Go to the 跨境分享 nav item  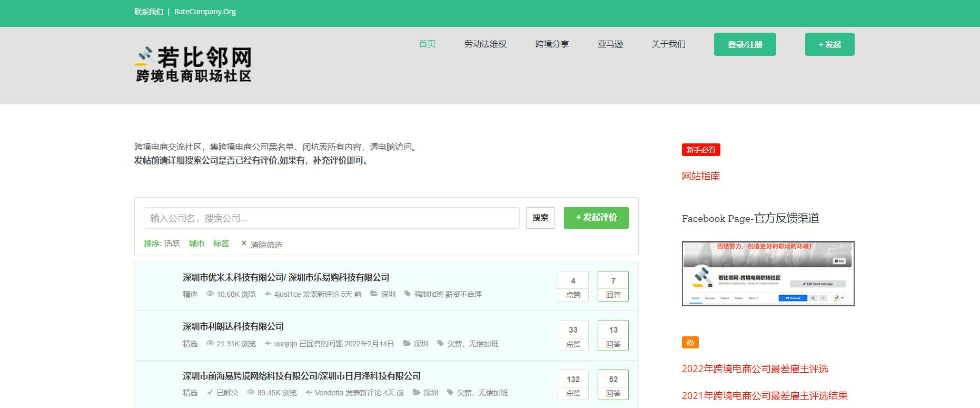pyautogui.click(x=552, y=44)
